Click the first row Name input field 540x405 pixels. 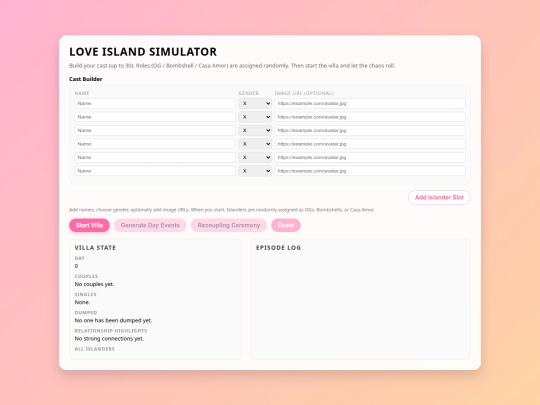pos(155,103)
